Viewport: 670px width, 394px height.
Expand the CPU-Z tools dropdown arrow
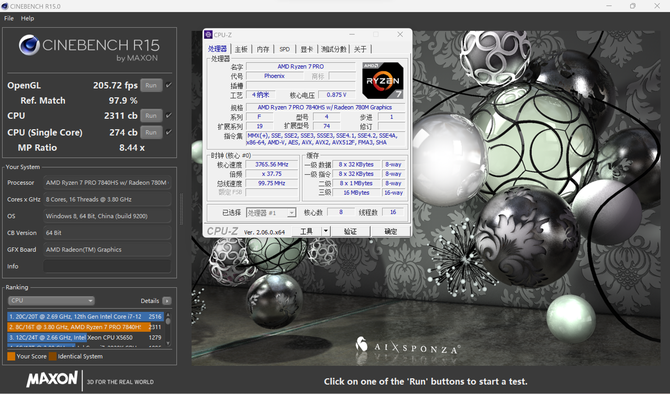pyautogui.click(x=326, y=231)
